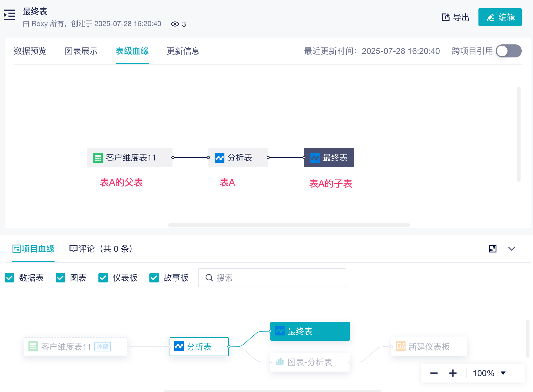Viewport: 533px width, 392px height.
Task: Click the green table icon of 客户维度表11
Action: 98,158
